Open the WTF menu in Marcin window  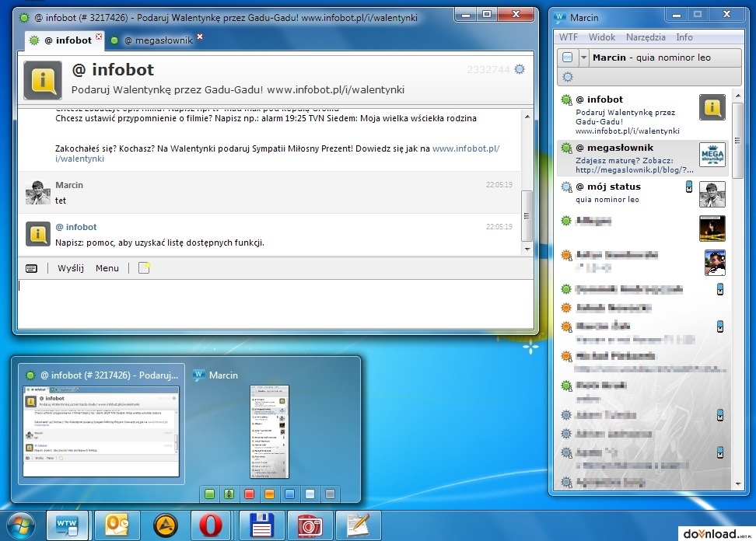point(568,37)
